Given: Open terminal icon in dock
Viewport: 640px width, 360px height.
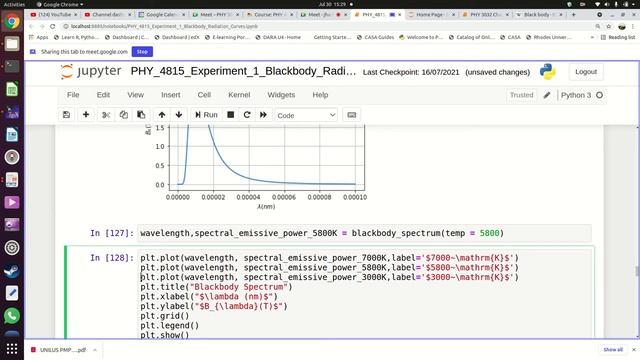Looking at the screenshot, I should coord(12,66).
